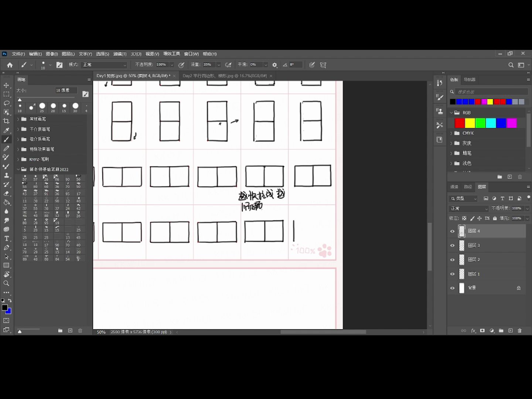Hide the 背景 layer
Screen dimensions: 532x399
click(x=452, y=288)
